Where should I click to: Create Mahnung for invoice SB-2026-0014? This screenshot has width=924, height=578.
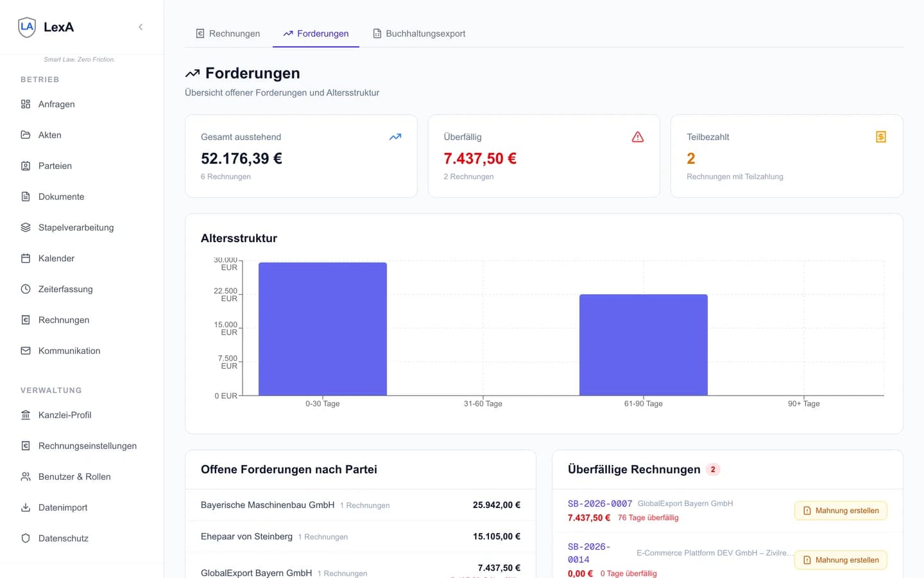841,560
